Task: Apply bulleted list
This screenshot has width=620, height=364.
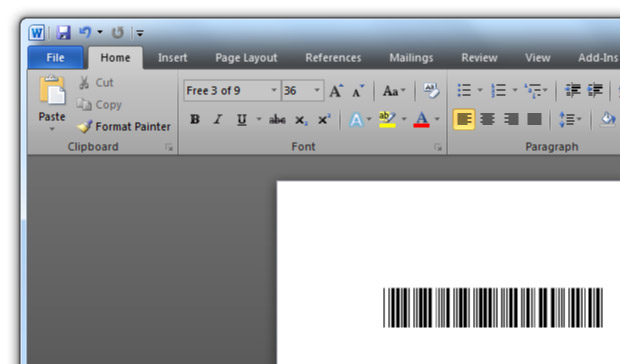Action: click(464, 90)
